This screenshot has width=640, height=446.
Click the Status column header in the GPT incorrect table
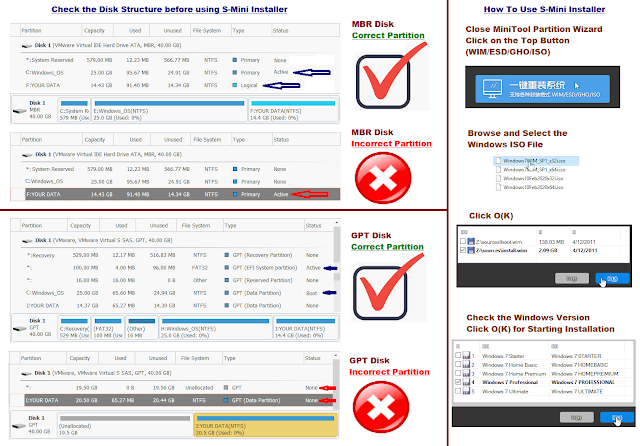pos(318,358)
